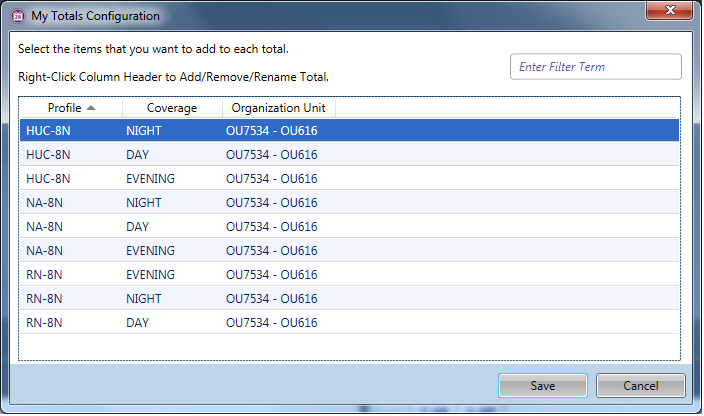
Task: Click the My Totals Configuration title icon
Action: click(x=17, y=16)
